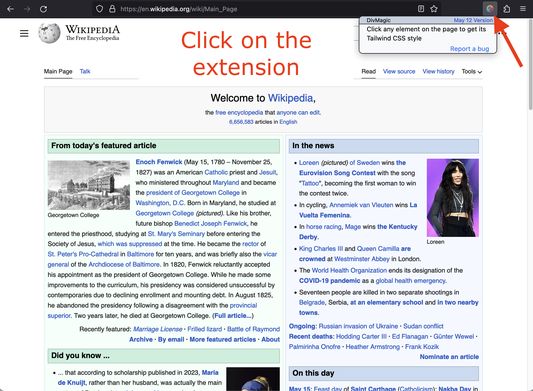Open St. Mary's Seminary link

(x=176, y=234)
